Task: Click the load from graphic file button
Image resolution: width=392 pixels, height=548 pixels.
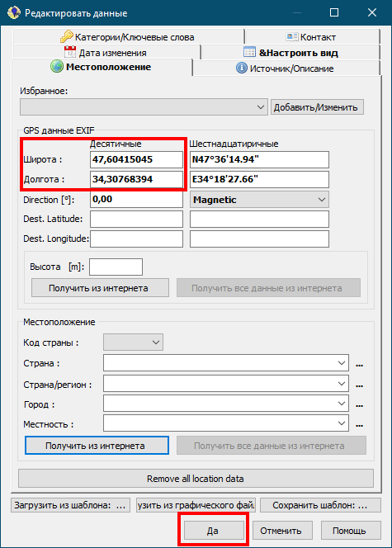Action: pyautogui.click(x=196, y=505)
